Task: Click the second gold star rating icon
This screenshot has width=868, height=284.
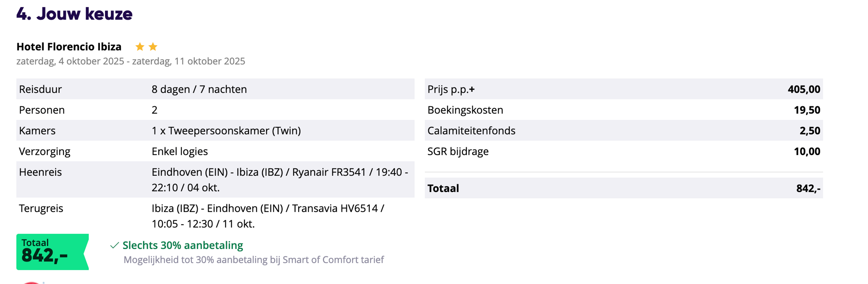Action: tap(153, 47)
